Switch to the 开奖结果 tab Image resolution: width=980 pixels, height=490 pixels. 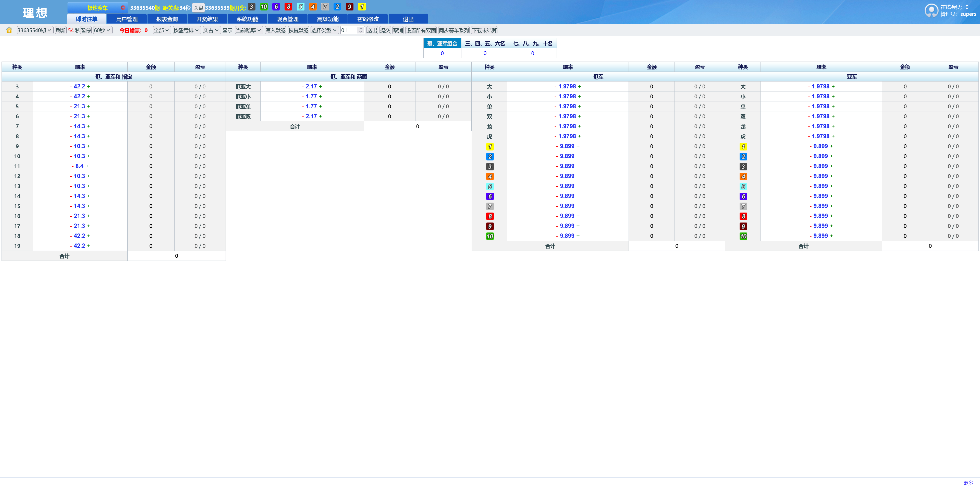click(x=207, y=19)
